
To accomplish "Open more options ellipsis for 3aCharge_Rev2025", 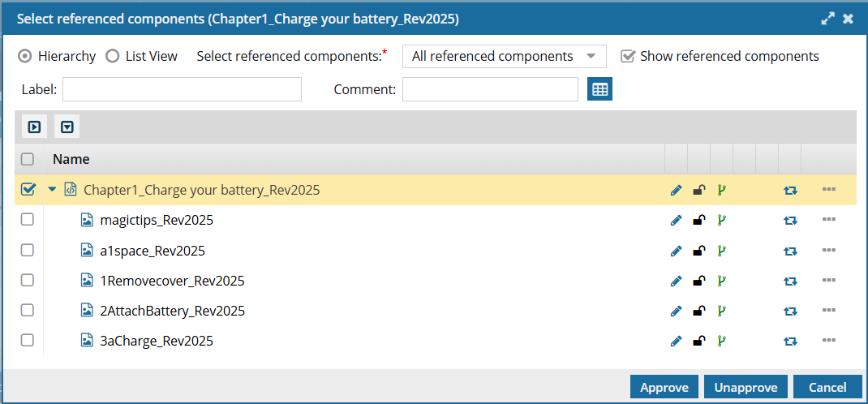I will (x=828, y=341).
